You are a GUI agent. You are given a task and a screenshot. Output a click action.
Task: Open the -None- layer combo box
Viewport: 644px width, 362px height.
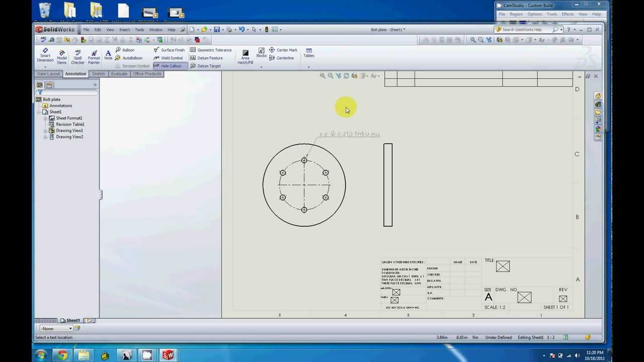(x=56, y=328)
